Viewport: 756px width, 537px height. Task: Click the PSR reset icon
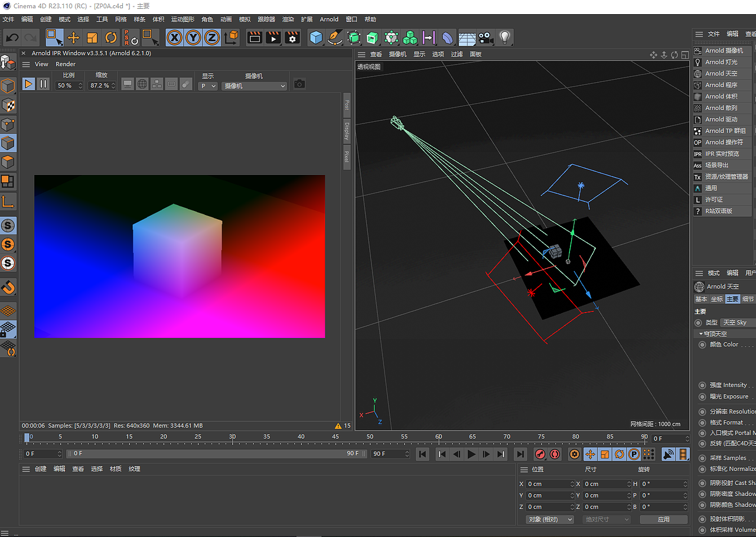click(131, 38)
